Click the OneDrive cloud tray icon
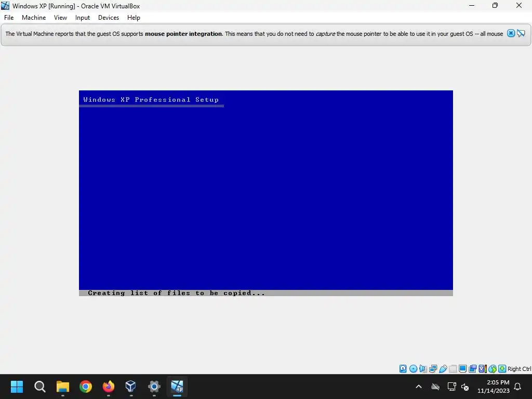The image size is (532, 399). pos(435,387)
